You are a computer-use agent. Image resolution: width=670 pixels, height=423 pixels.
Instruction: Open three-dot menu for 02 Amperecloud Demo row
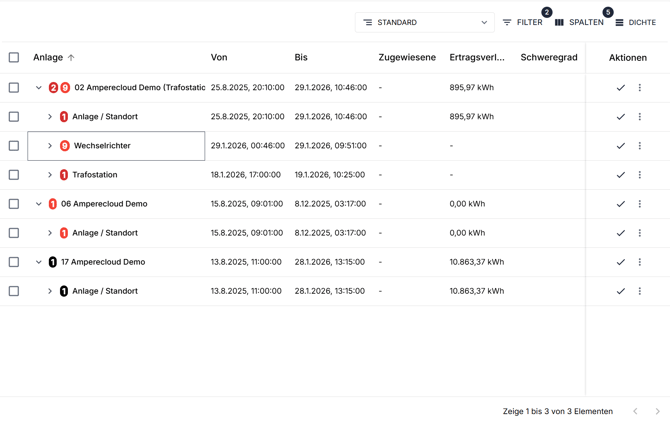tap(640, 88)
